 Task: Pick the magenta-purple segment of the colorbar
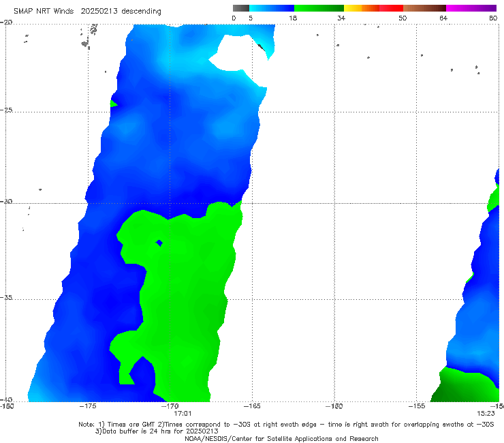pyautogui.click(x=471, y=8)
